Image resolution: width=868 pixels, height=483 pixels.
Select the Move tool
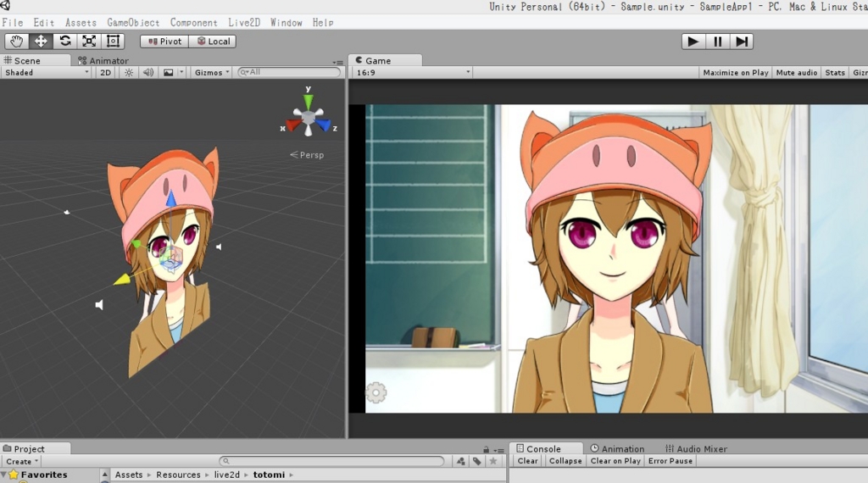[x=41, y=42]
